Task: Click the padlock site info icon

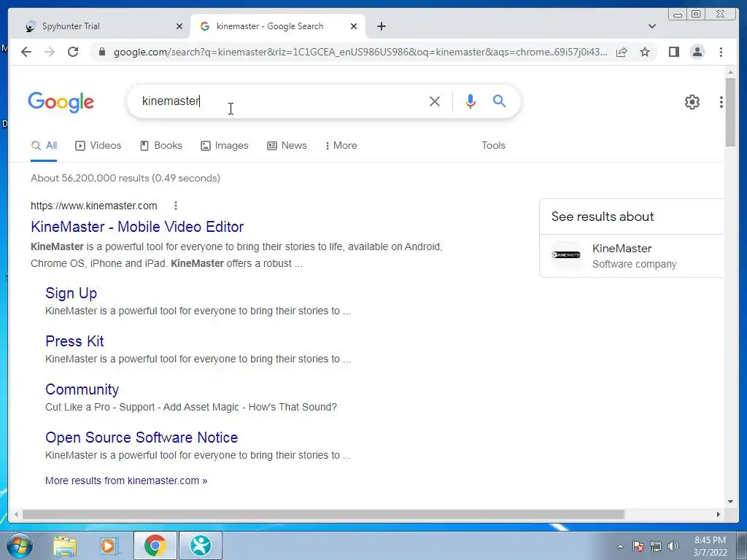Action: point(101,52)
